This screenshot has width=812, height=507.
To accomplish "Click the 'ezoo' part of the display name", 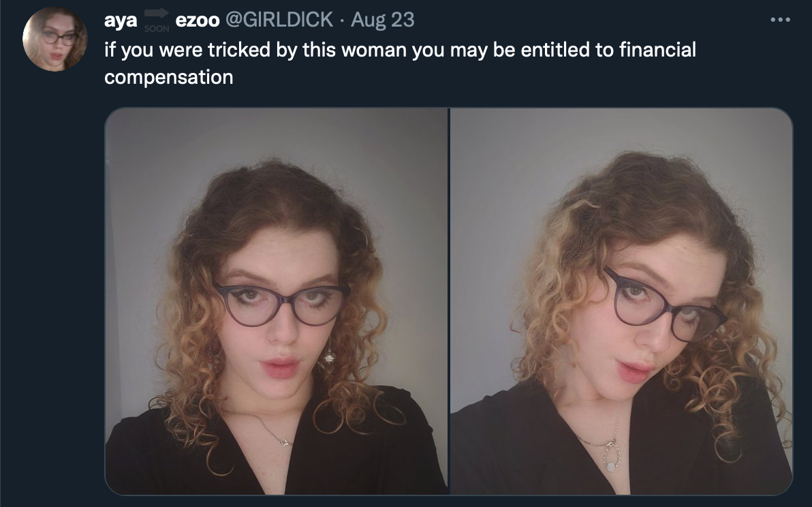I will click(x=198, y=20).
